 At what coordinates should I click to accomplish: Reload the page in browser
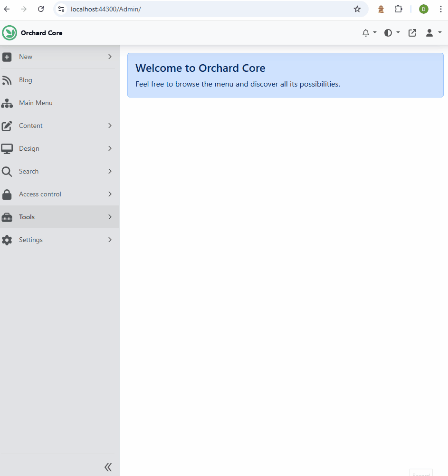point(41,9)
